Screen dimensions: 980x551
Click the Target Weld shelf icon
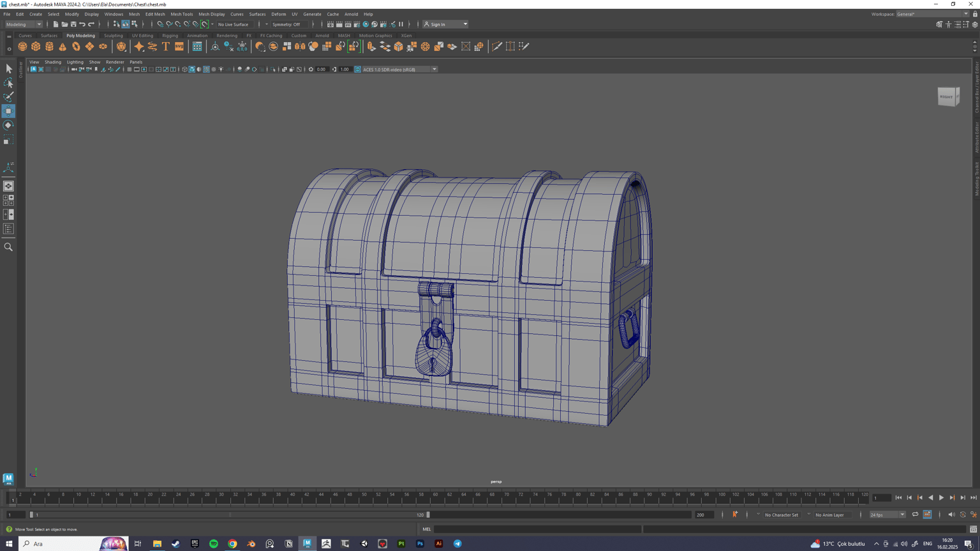510,47
